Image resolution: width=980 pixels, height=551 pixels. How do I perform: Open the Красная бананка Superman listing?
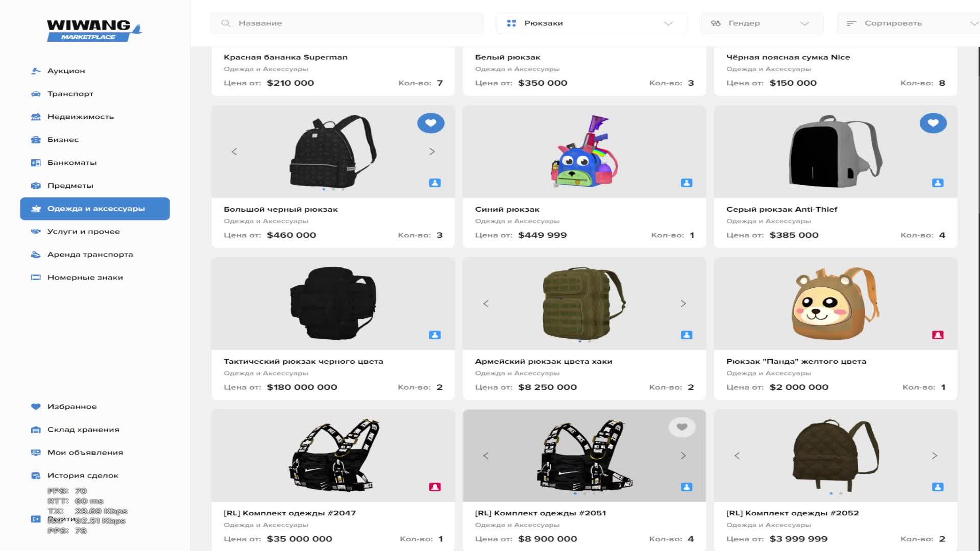[285, 57]
